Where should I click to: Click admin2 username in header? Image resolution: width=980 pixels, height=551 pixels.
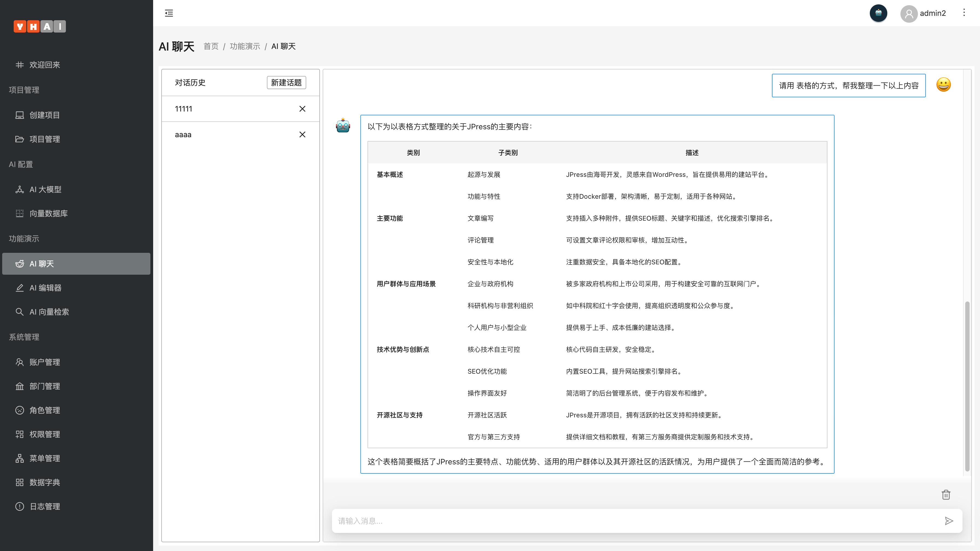[x=933, y=13]
